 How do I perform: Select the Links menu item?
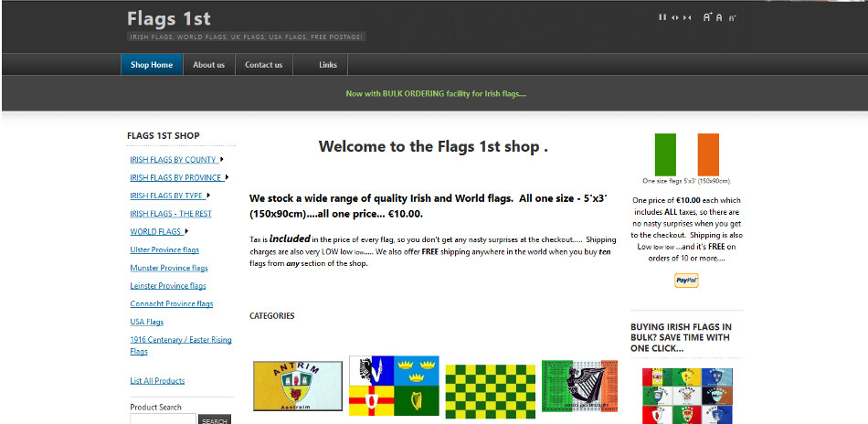point(328,65)
